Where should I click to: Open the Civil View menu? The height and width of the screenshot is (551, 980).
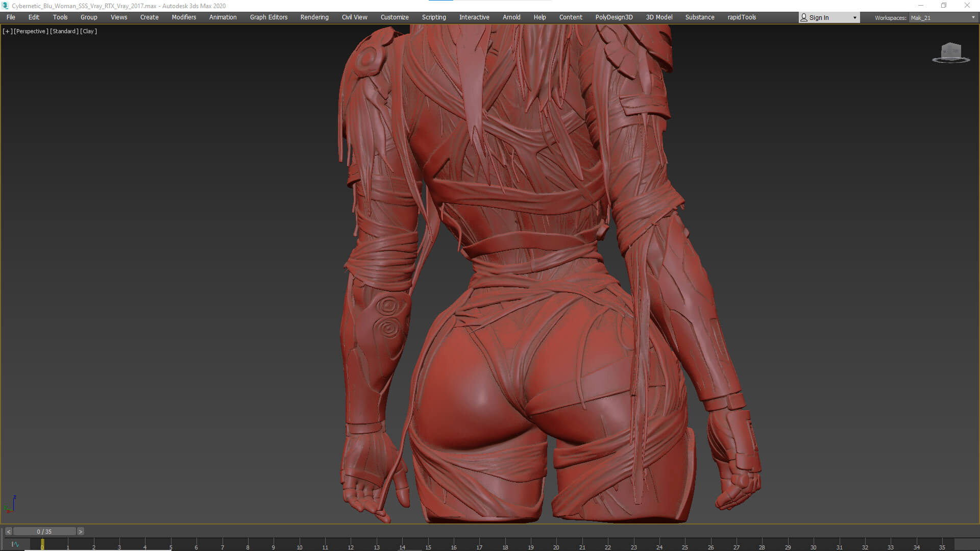pyautogui.click(x=355, y=17)
